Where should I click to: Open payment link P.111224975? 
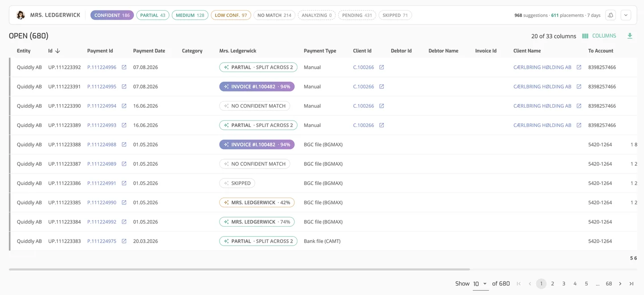click(102, 241)
